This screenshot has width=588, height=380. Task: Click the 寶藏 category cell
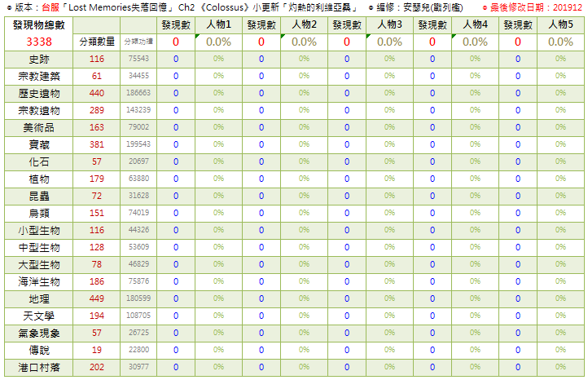[38, 145]
